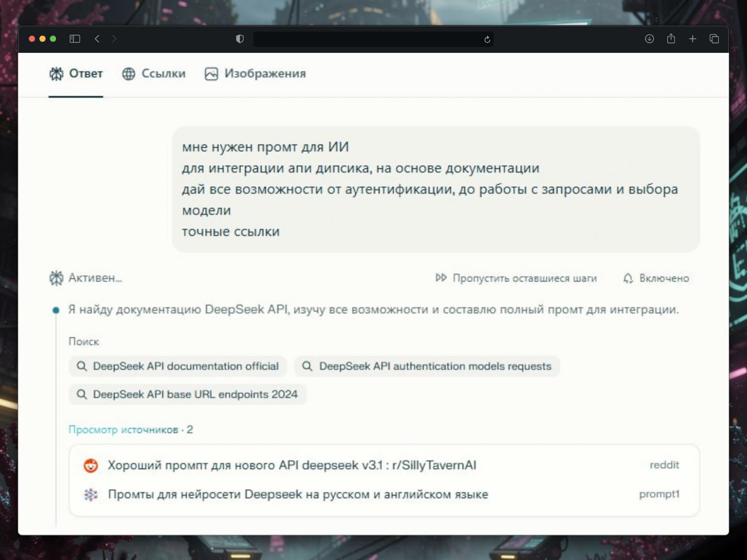This screenshot has width=747, height=560.
Task: Open the browser sidebar toggle
Action: point(75,39)
